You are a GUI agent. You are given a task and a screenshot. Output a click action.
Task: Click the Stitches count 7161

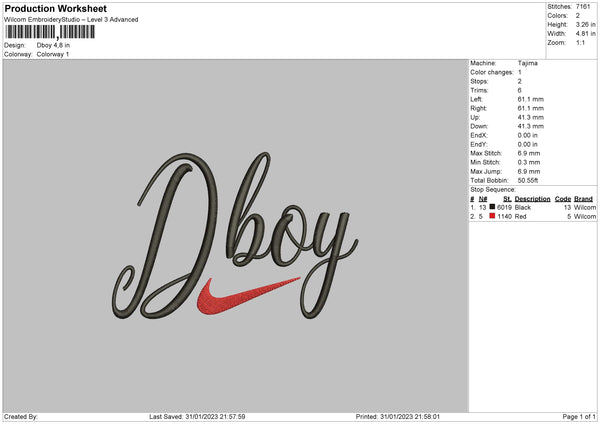click(x=583, y=7)
